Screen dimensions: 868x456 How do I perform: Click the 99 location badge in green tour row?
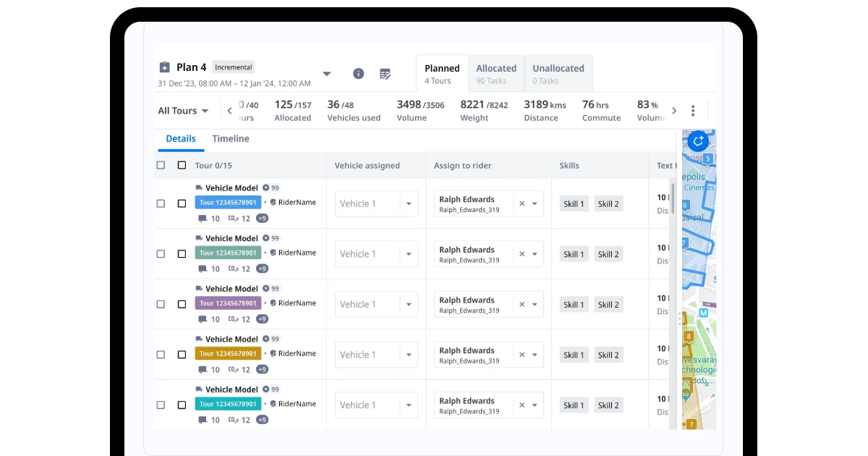point(271,238)
